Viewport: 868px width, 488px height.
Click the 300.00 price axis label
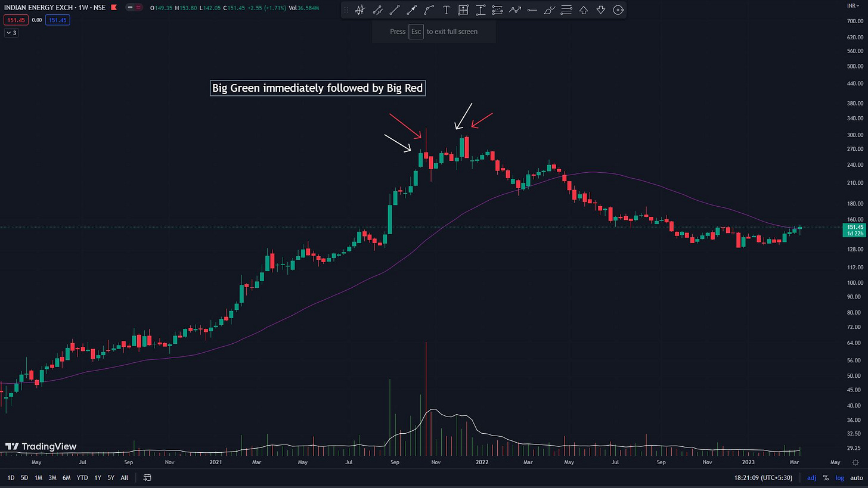point(854,135)
